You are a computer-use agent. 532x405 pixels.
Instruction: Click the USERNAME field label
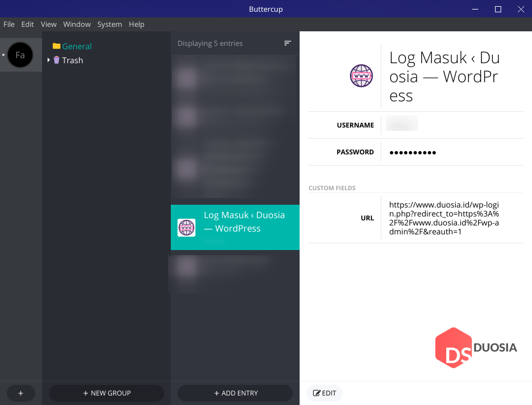tap(355, 125)
